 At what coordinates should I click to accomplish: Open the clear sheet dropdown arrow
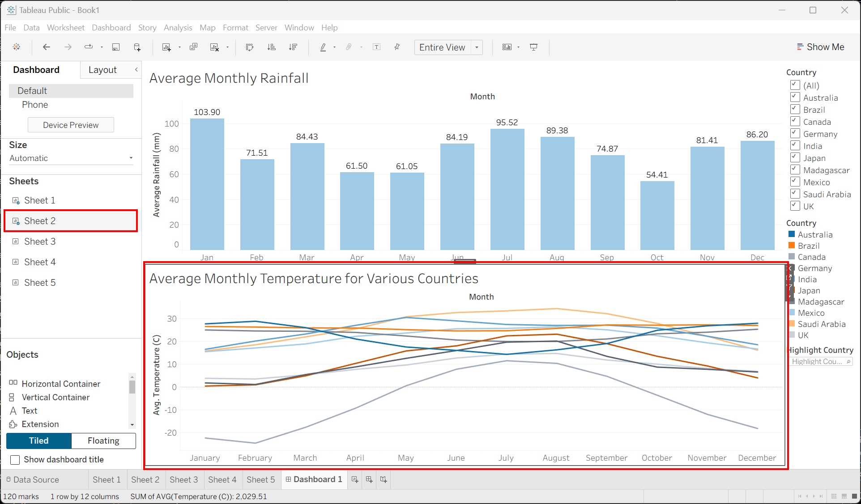(227, 47)
